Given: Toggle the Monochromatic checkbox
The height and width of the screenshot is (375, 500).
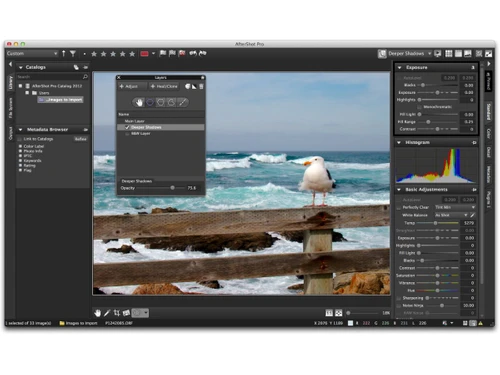Looking at the screenshot, I should coord(419,107).
